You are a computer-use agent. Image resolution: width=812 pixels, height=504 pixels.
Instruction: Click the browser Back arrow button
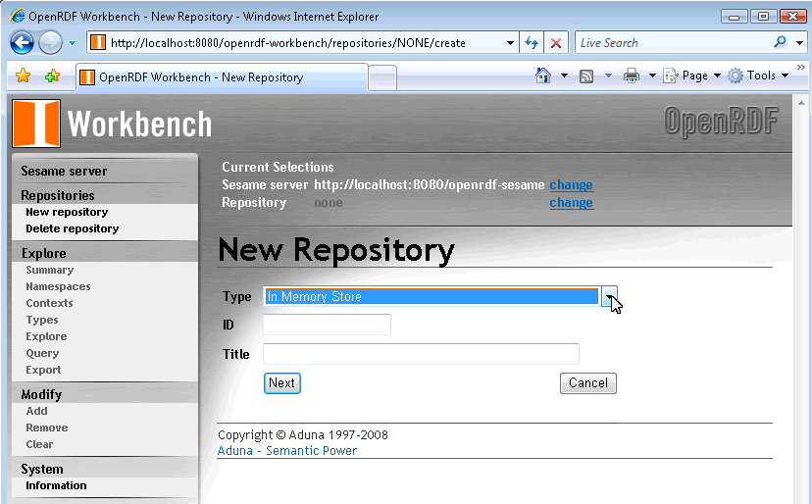click(23, 43)
